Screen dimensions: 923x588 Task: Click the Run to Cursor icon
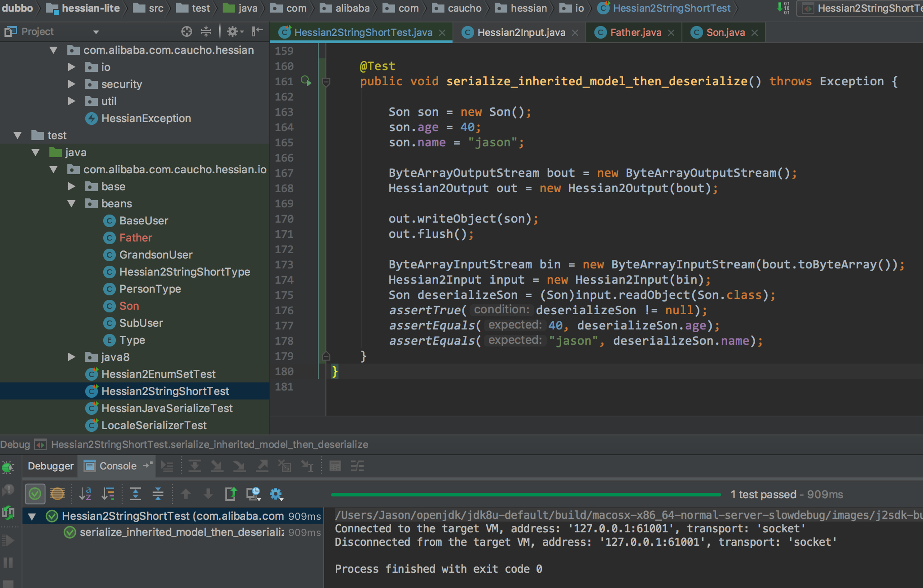(x=308, y=467)
